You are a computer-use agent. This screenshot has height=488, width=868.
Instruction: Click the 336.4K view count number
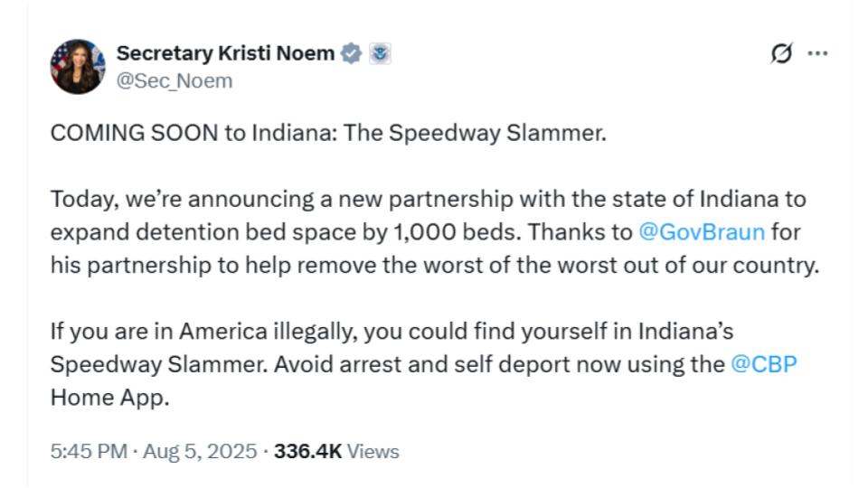(x=307, y=451)
